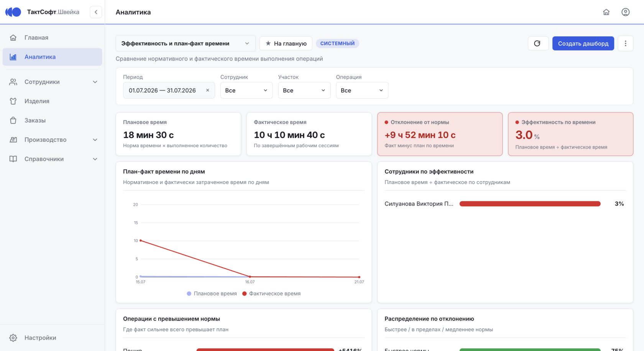
Task: Open the Сотрудник filter dropdown
Action: [246, 90]
